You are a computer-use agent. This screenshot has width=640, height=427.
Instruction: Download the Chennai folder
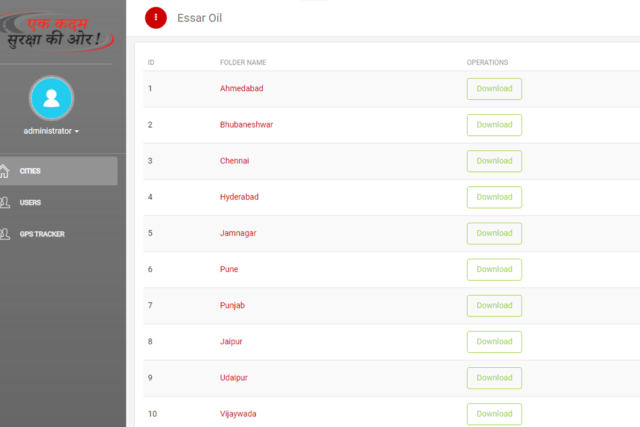(494, 161)
